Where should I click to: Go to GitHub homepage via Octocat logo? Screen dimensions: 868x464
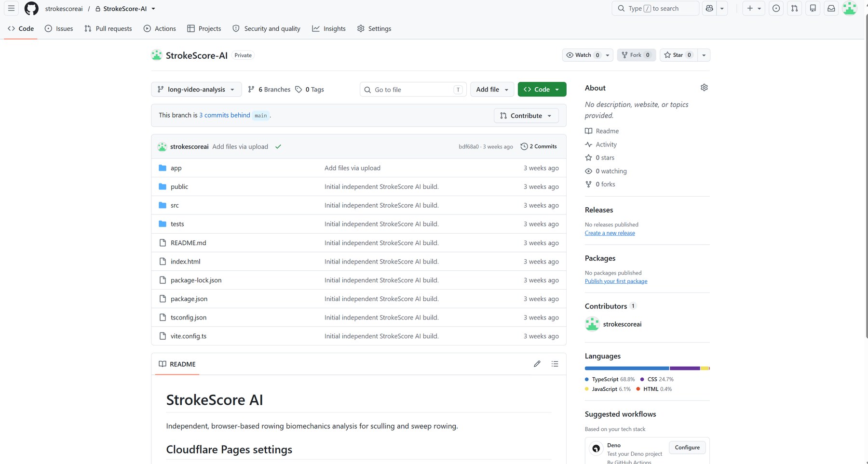click(x=31, y=8)
